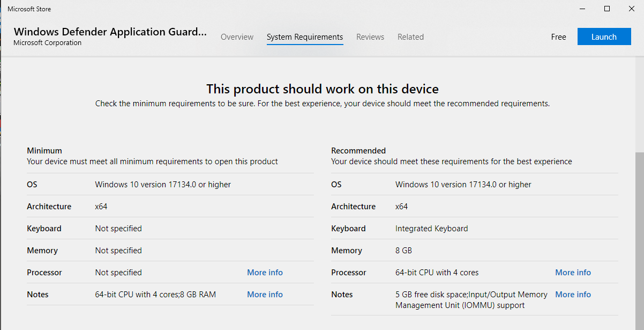Viewport: 644px width, 330px height.
Task: Close the Microsoft Store window
Action: [632, 9]
